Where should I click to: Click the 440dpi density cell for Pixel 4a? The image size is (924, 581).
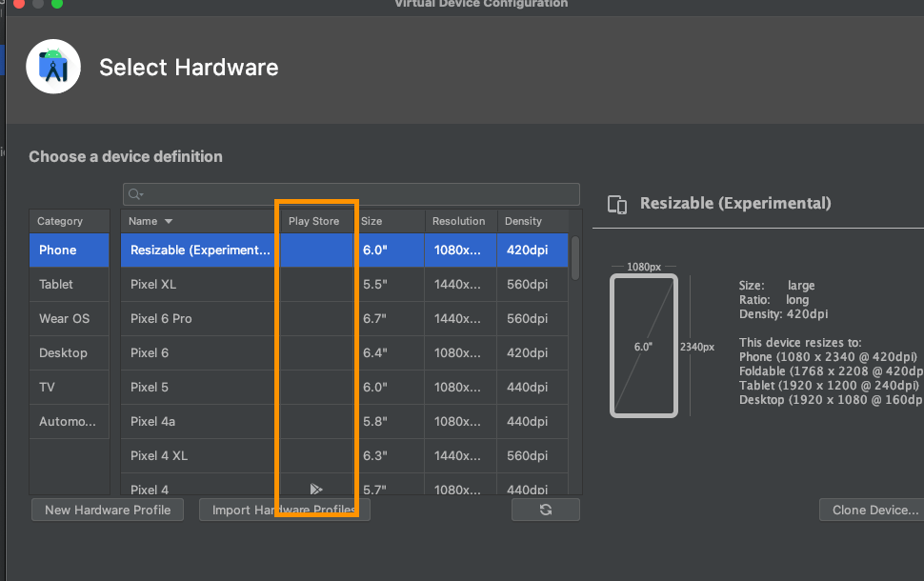tap(532, 421)
